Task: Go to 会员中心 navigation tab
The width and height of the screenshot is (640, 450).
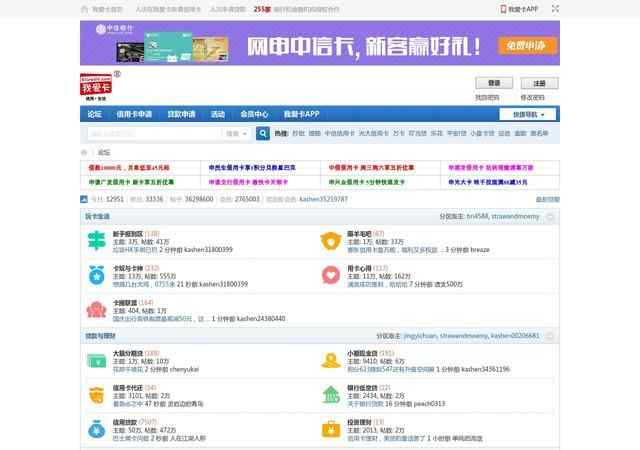Action: [254, 114]
